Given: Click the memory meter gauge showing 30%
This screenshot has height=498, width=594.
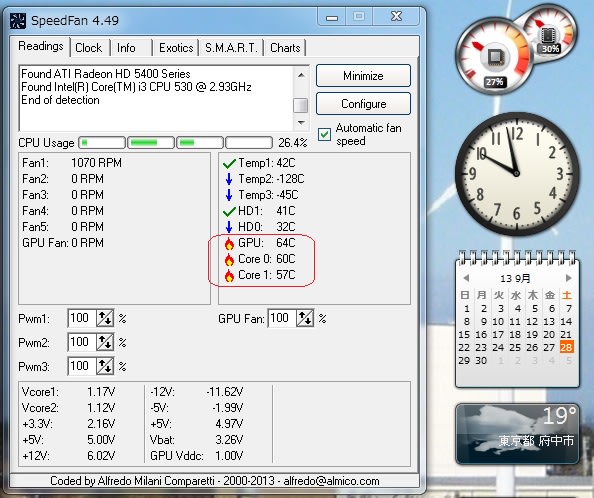Looking at the screenshot, I should tap(550, 32).
